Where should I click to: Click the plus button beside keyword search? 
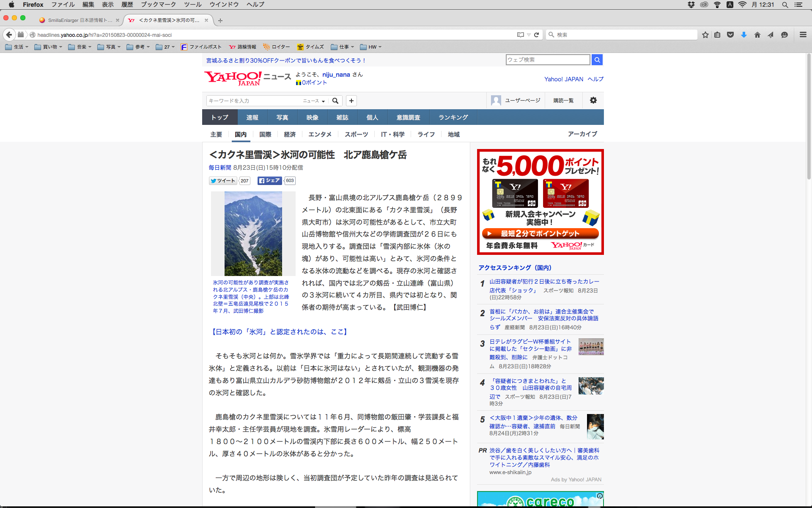351,101
